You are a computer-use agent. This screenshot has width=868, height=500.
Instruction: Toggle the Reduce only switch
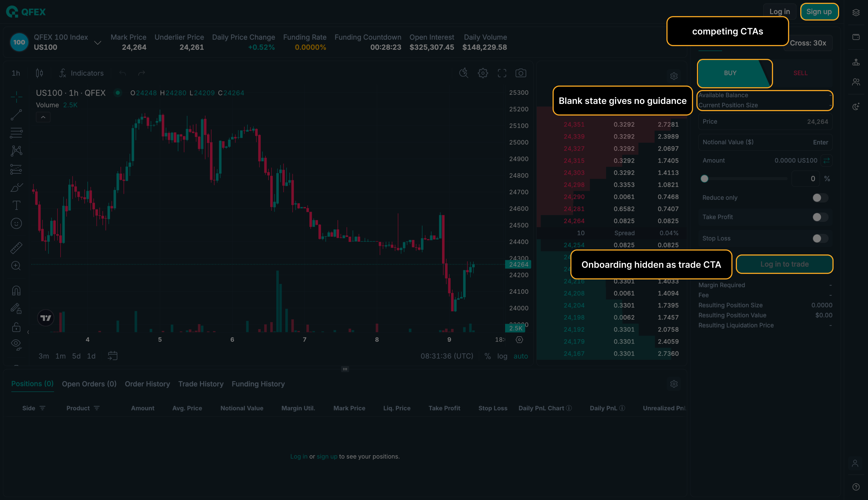tap(820, 198)
